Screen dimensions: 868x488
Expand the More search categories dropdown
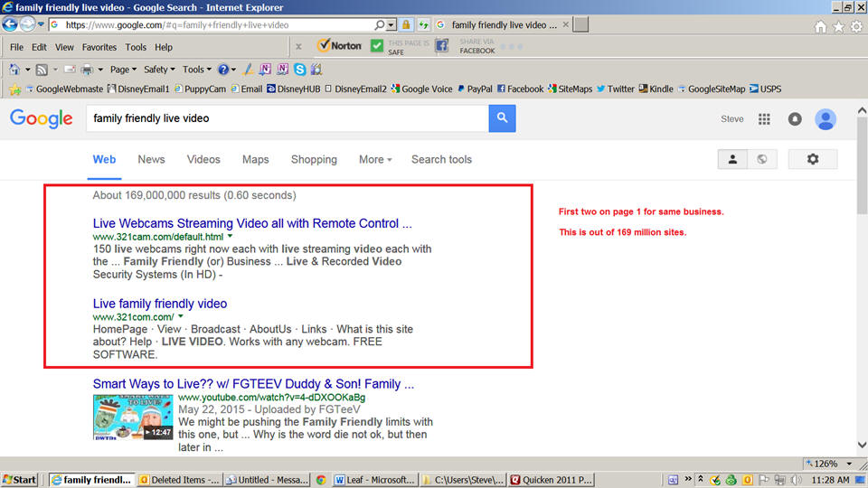pos(375,160)
